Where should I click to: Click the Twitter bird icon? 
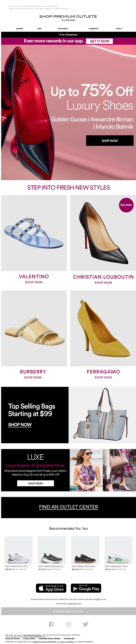pos(85,624)
